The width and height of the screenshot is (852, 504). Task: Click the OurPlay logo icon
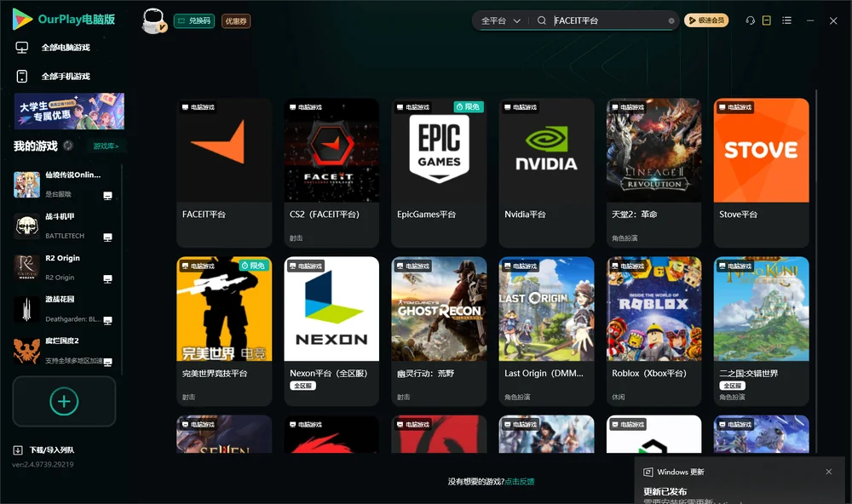[22, 19]
